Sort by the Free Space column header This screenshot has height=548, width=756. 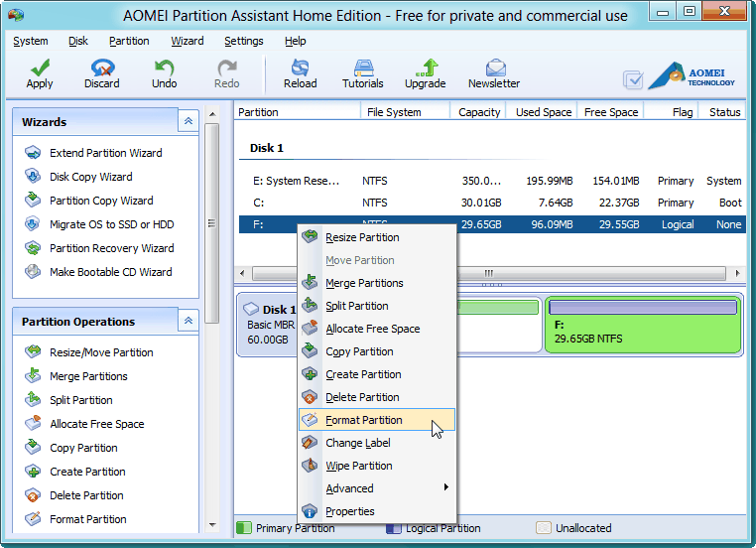click(610, 112)
